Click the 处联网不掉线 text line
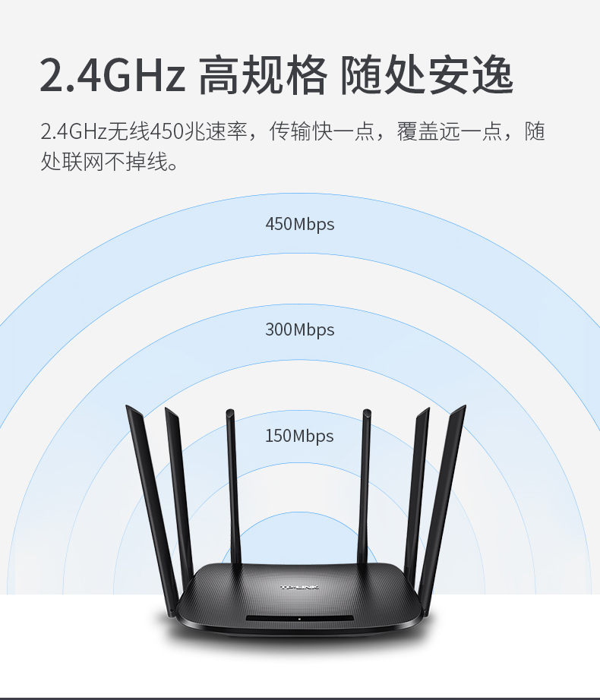Image resolution: width=600 pixels, height=700 pixels. (110, 161)
